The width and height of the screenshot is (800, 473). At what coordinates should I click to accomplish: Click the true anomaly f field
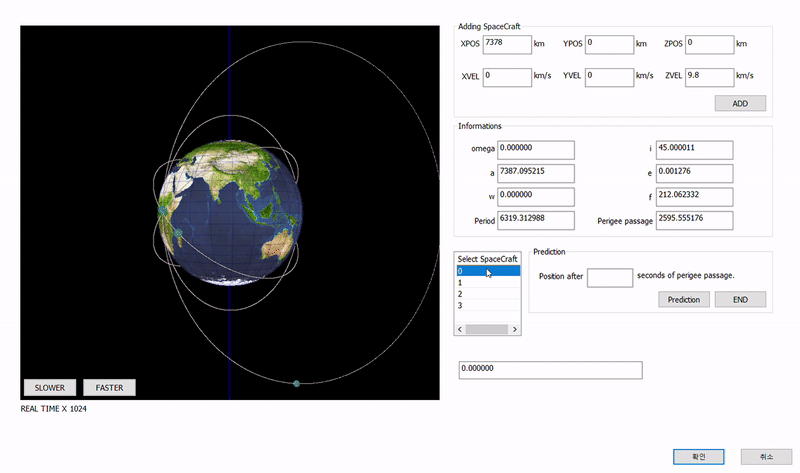coord(694,196)
